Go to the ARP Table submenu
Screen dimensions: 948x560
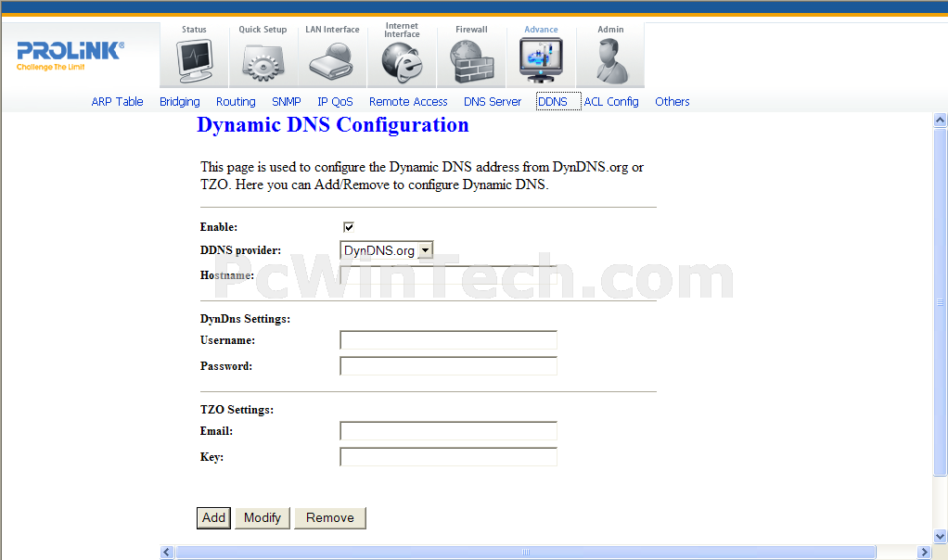[117, 101]
